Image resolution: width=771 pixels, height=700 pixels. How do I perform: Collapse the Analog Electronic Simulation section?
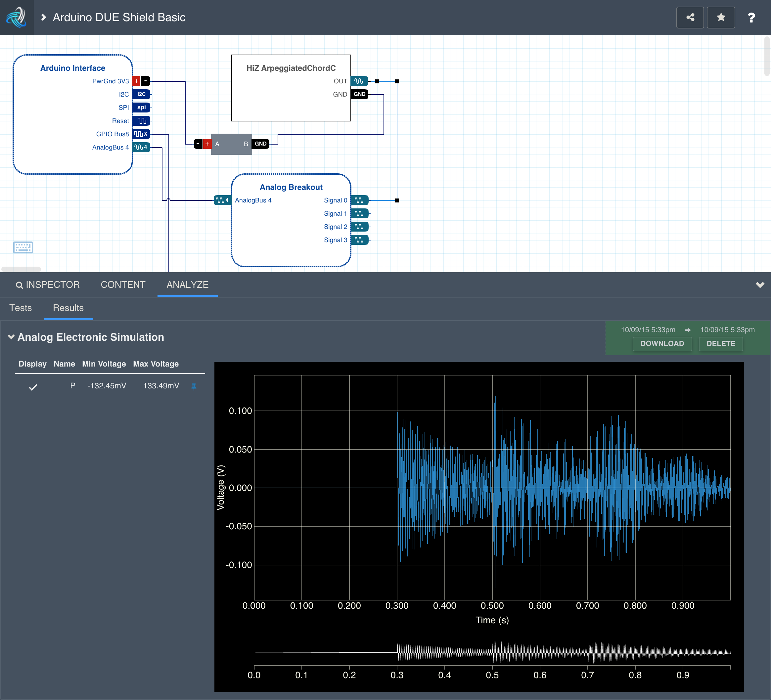click(x=12, y=337)
